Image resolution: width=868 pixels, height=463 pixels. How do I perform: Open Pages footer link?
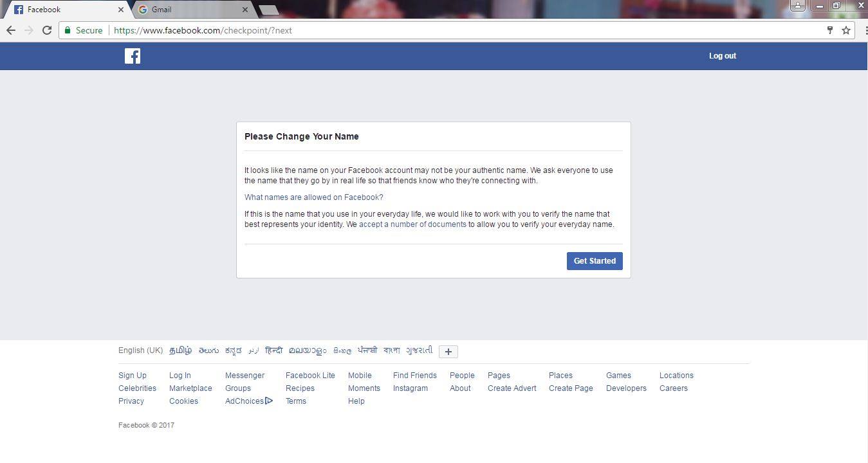[499, 376]
